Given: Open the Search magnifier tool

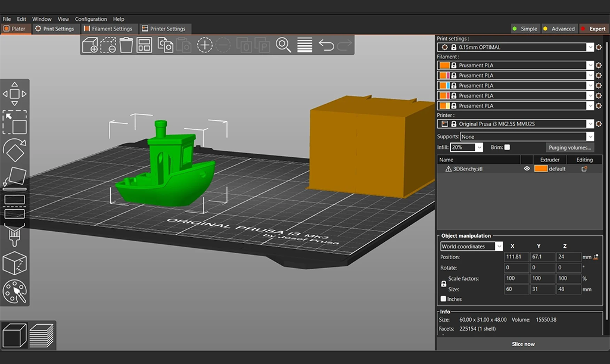Looking at the screenshot, I should pos(283,45).
